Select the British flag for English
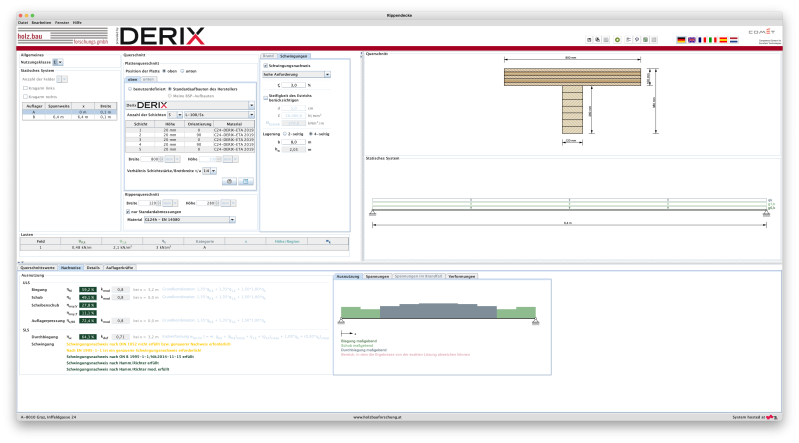This screenshot has height=443, width=799. click(692, 39)
